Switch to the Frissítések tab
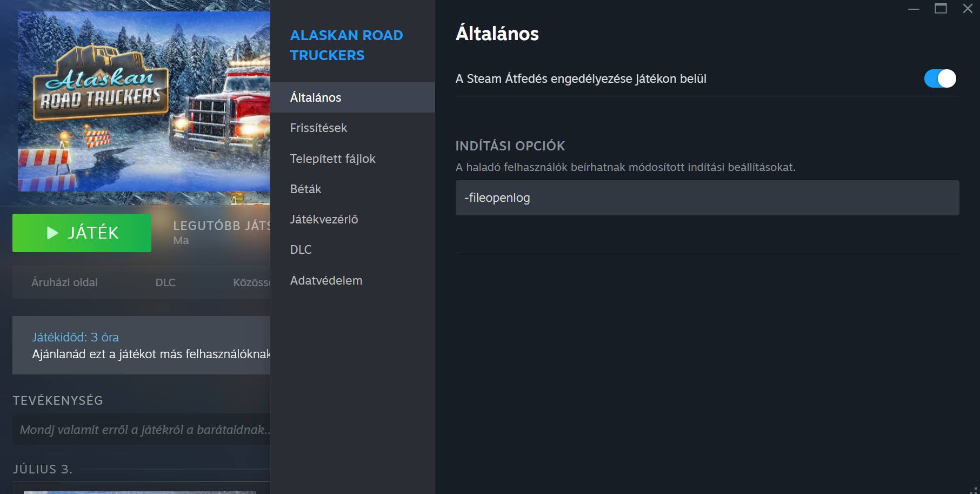Viewport: 980px width, 494px height. tap(318, 128)
